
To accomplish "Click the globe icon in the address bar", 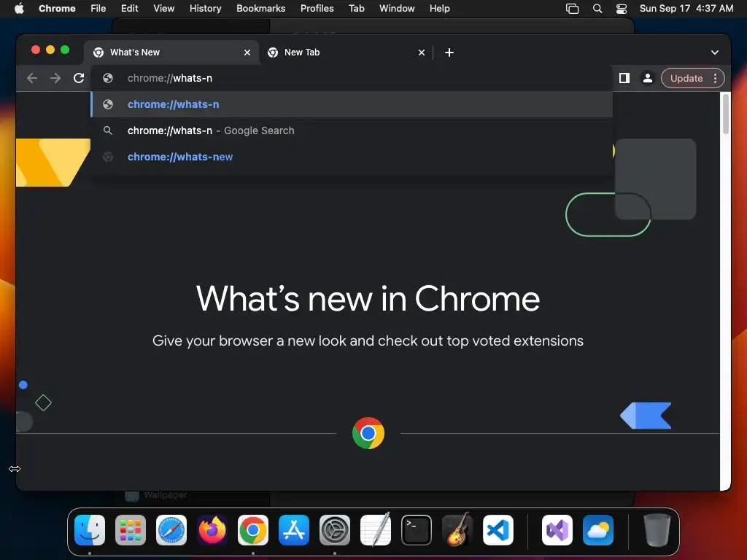I will (108, 78).
